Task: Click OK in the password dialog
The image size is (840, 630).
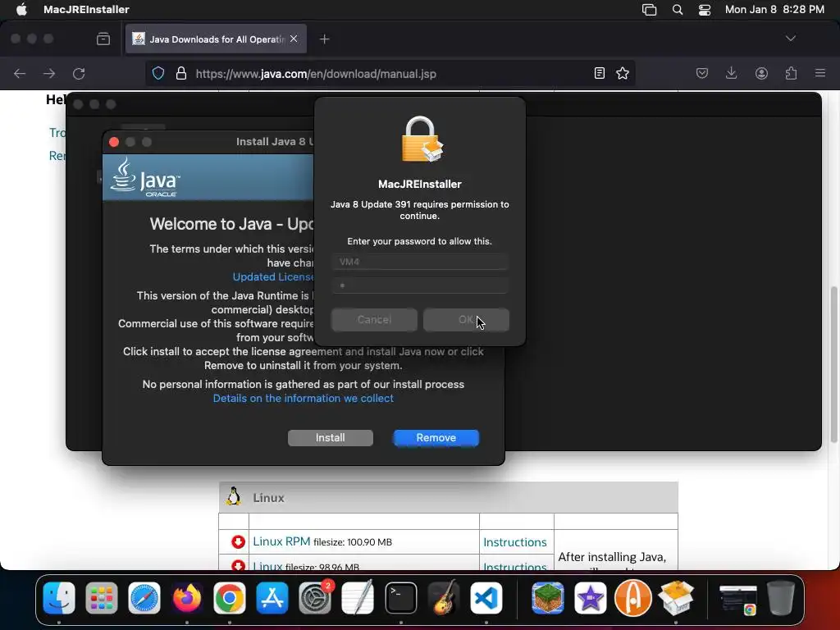Action: point(466,320)
